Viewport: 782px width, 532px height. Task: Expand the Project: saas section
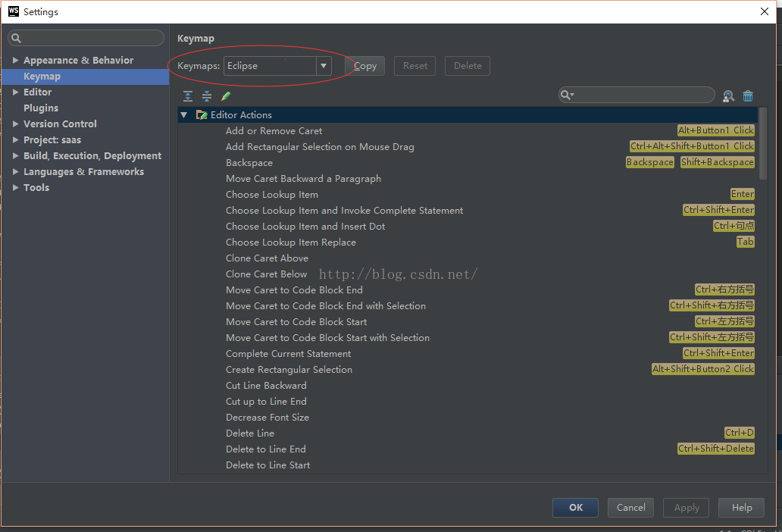tap(15, 139)
